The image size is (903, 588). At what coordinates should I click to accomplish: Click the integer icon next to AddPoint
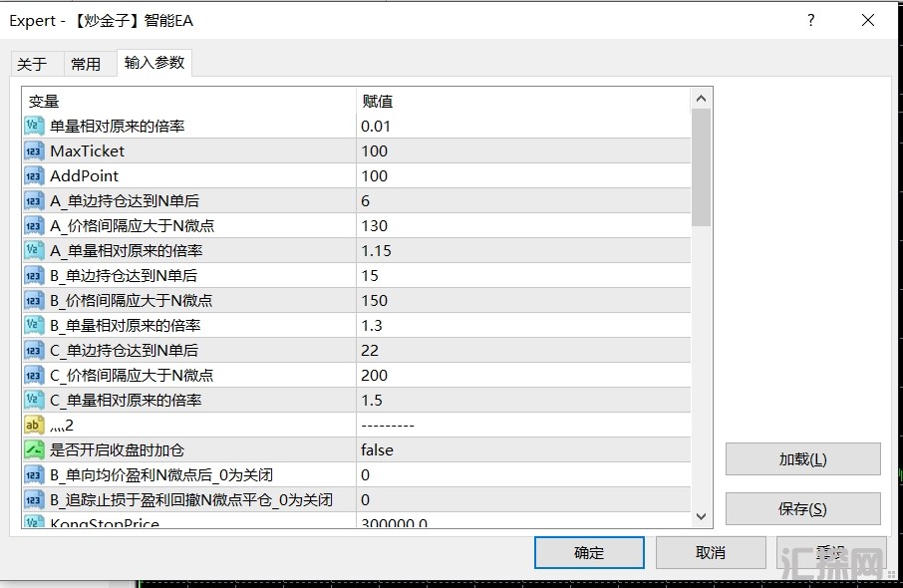(34, 176)
